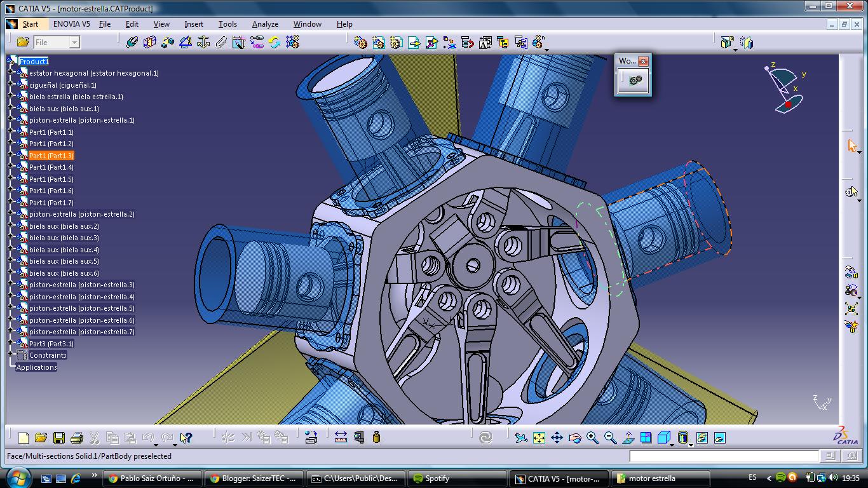Open the Analyze menu

pyautogui.click(x=265, y=24)
